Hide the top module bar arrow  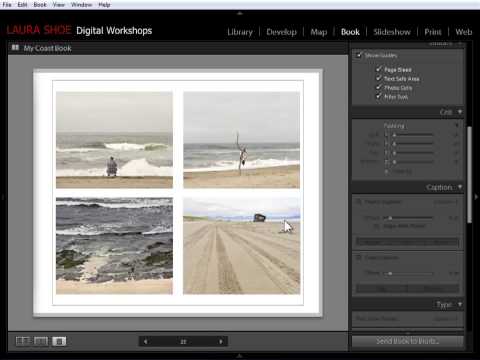(239, 13)
